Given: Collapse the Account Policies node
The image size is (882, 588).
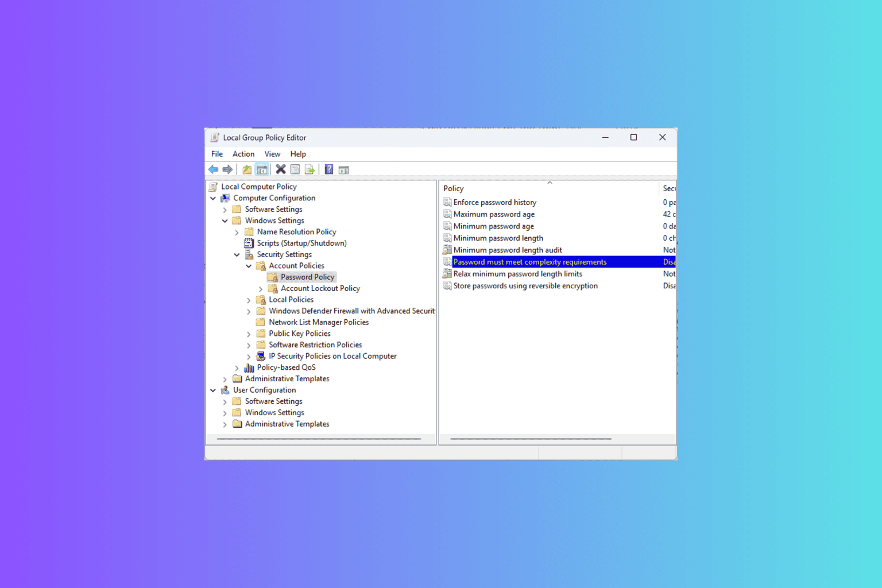Looking at the screenshot, I should [249, 266].
